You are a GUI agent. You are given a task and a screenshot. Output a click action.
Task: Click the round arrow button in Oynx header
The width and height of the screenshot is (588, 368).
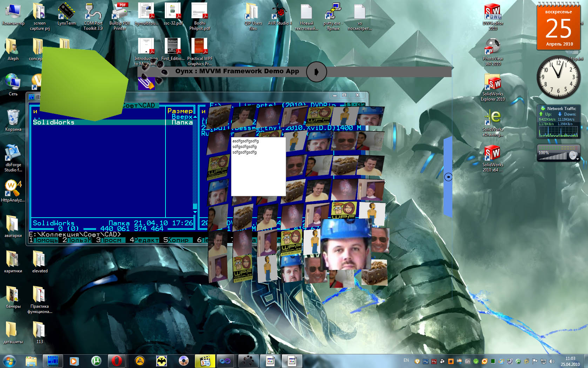point(316,72)
